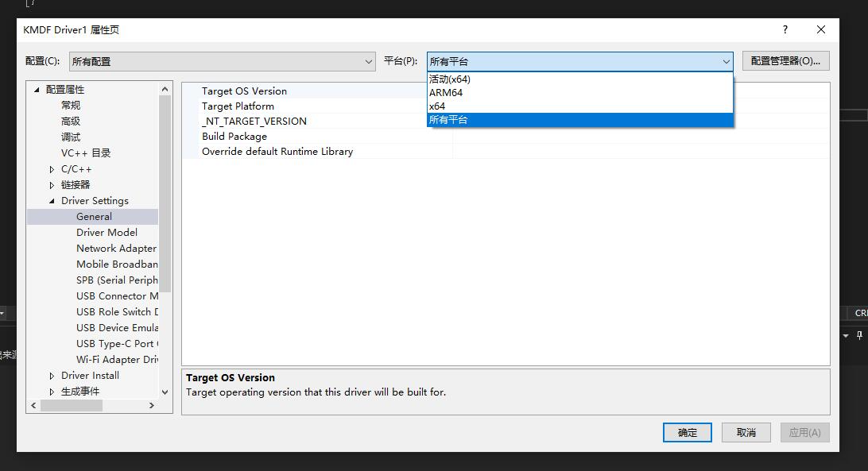Click the 配置管理器 button
Screen dimensions: 868x471
click(785, 61)
